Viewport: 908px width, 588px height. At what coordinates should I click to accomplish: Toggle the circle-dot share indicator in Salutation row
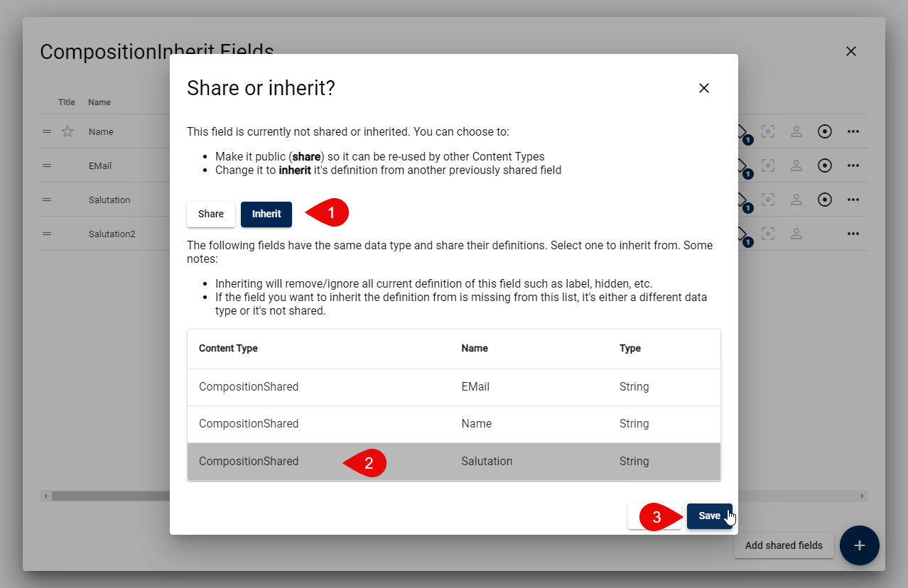click(x=824, y=200)
